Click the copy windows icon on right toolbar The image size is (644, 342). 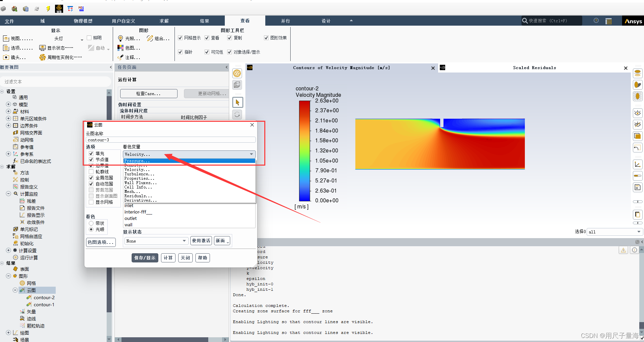point(638,215)
